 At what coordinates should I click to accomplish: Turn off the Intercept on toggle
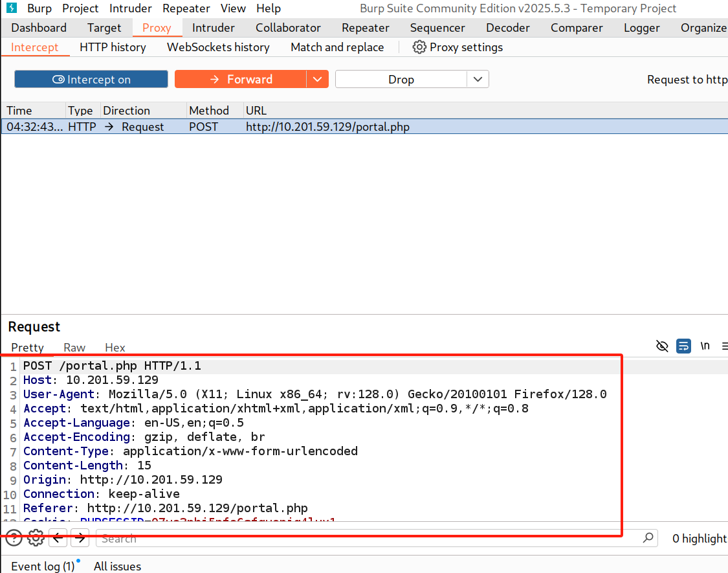91,79
